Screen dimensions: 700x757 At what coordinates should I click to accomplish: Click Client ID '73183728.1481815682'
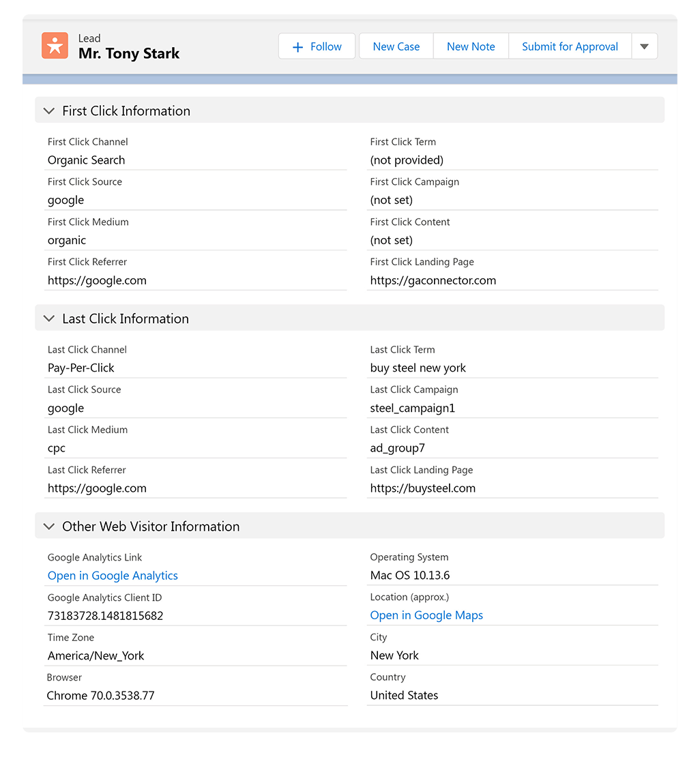tap(105, 616)
